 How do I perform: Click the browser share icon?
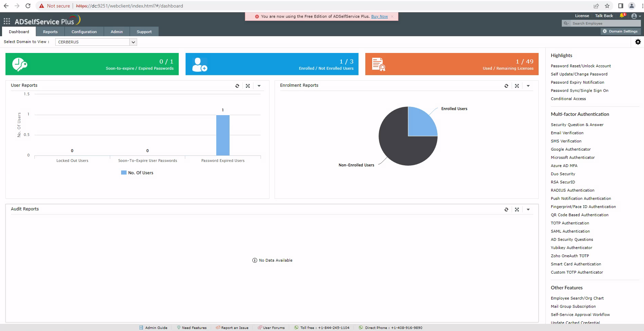pos(596,6)
